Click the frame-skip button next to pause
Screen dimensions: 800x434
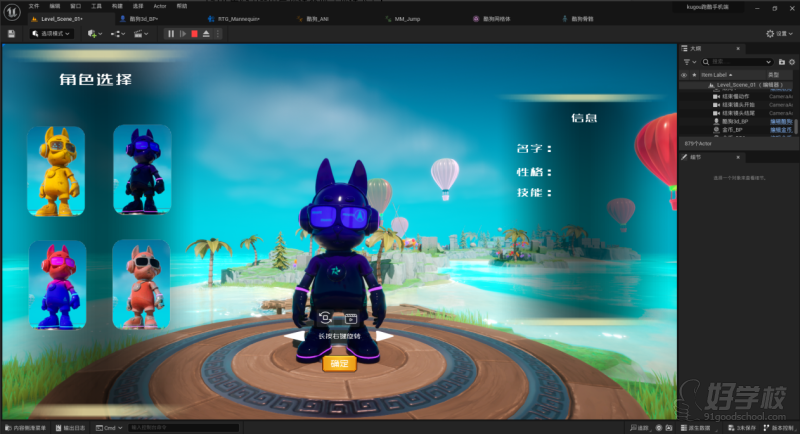coord(182,33)
